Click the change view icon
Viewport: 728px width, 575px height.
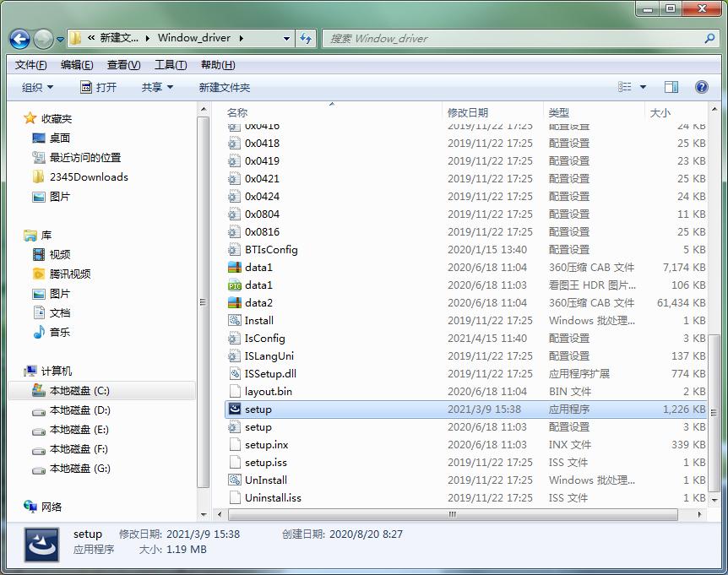point(624,87)
